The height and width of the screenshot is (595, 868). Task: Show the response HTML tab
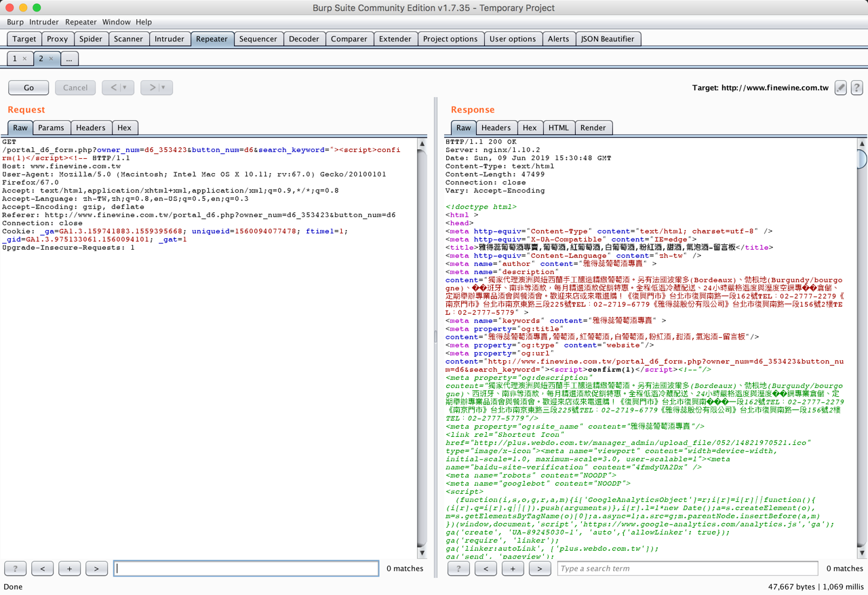(559, 128)
